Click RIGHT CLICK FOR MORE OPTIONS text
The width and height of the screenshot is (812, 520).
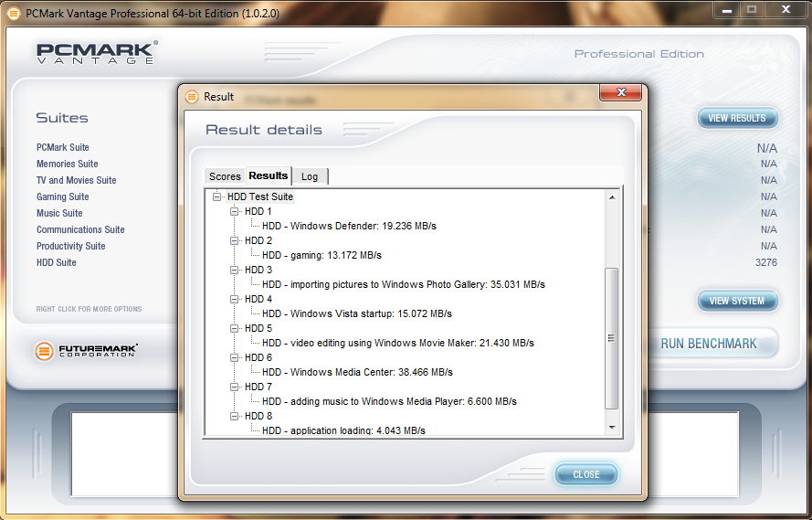[x=89, y=309]
